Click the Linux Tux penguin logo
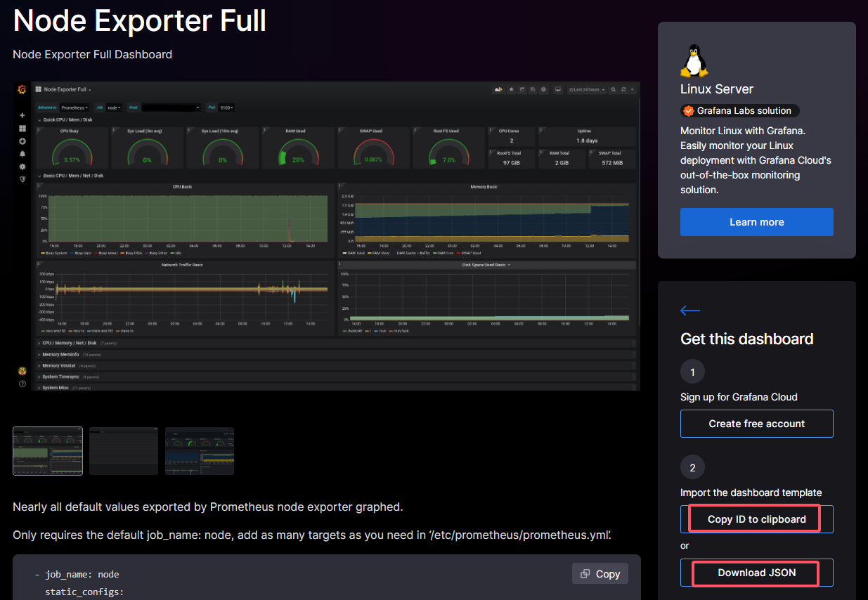 pyautogui.click(x=694, y=61)
